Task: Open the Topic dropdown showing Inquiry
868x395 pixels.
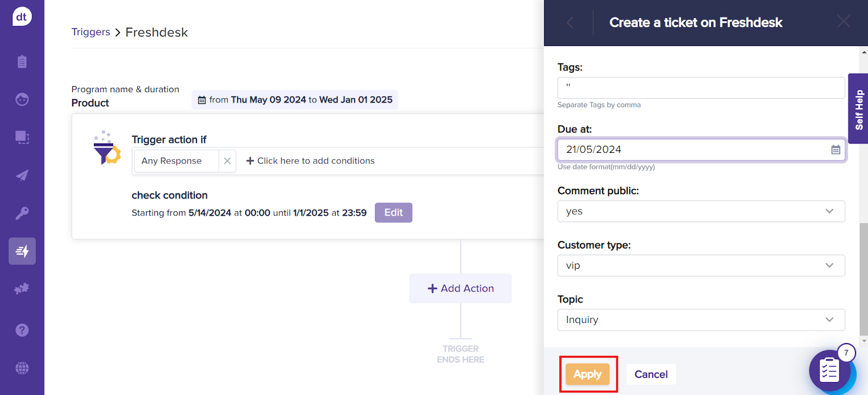Action: [x=700, y=320]
